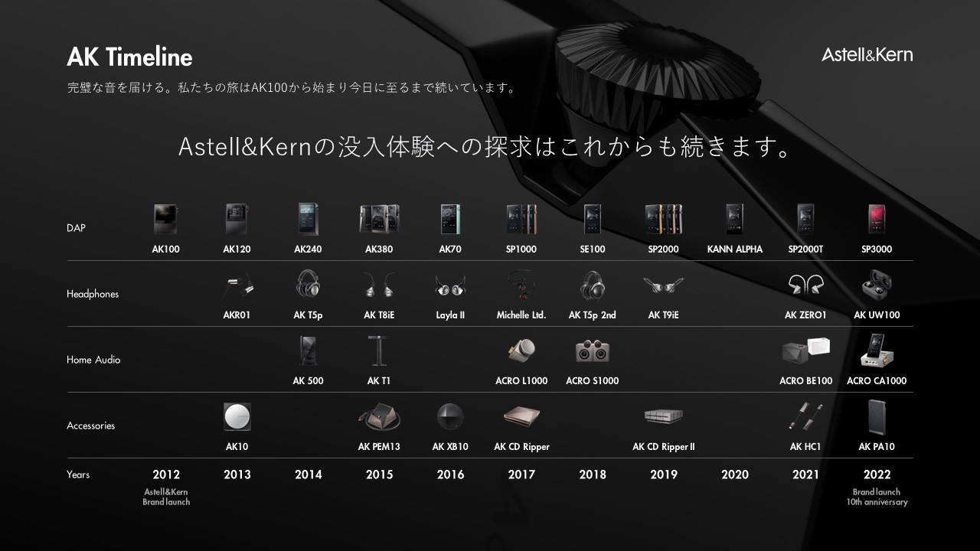Viewport: 980px width, 551px height.
Task: Click the AK100 player image
Action: coord(166,220)
